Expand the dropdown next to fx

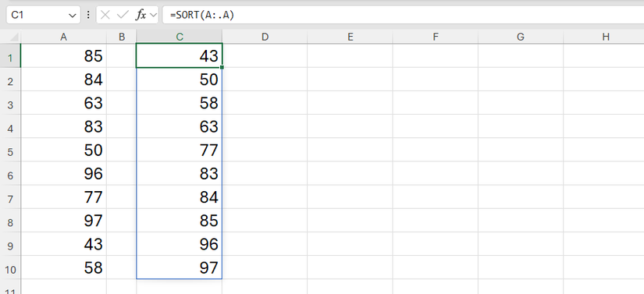154,15
